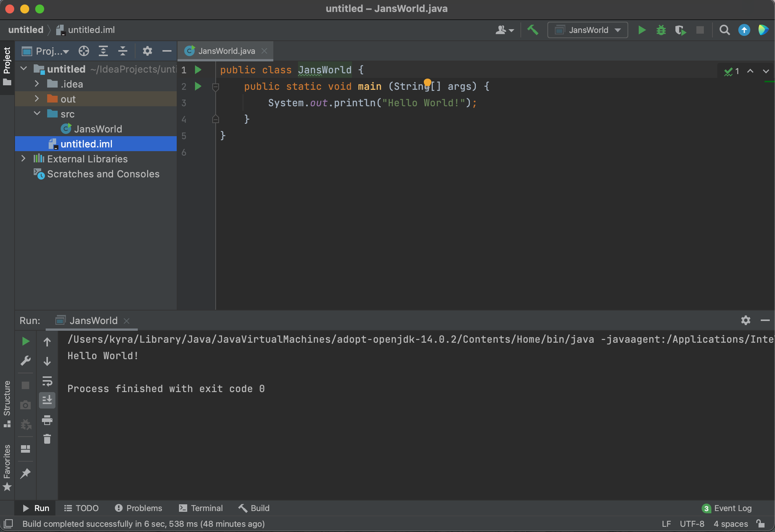Toggle the Favorites sidebar tab
The height and width of the screenshot is (532, 775).
(7, 468)
